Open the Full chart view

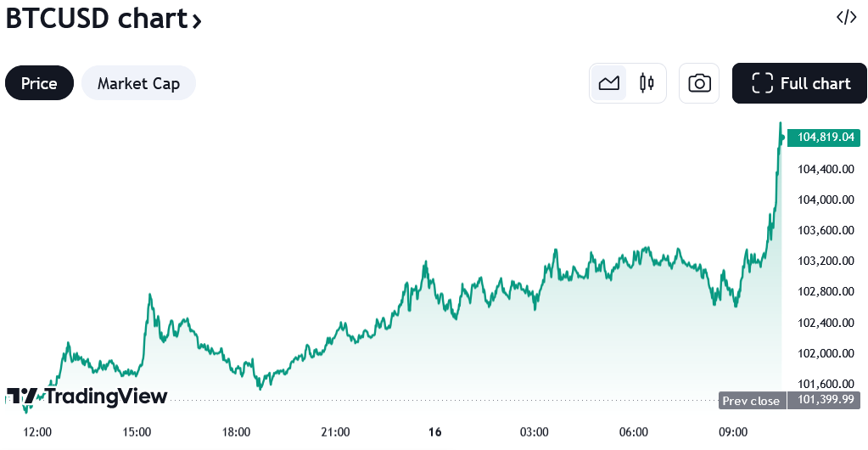click(800, 83)
